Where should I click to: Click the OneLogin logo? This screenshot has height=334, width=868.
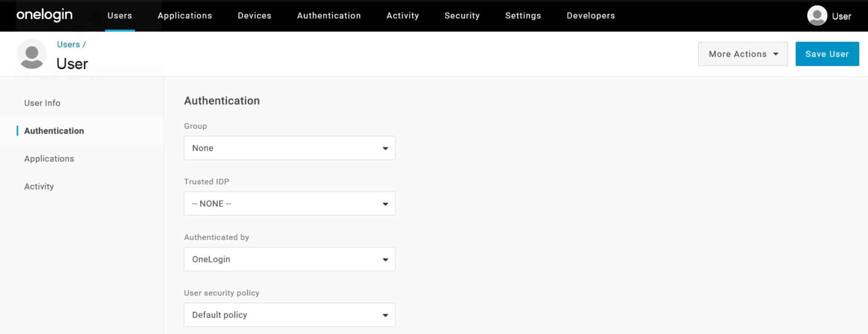pos(44,15)
